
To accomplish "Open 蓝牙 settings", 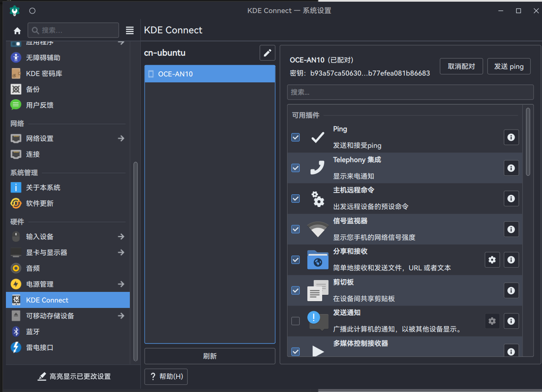I will pos(68,332).
